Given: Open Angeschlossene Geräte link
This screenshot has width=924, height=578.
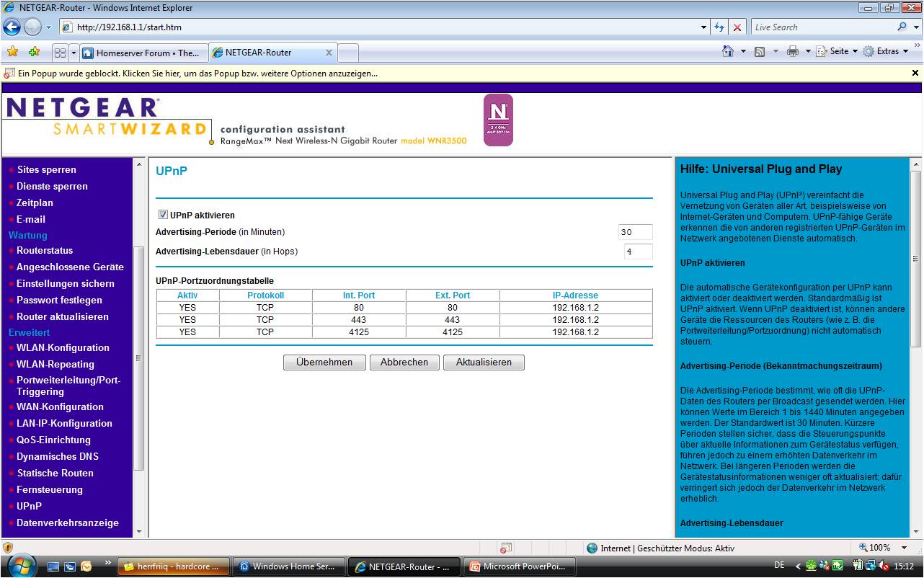Looking at the screenshot, I should [x=70, y=267].
